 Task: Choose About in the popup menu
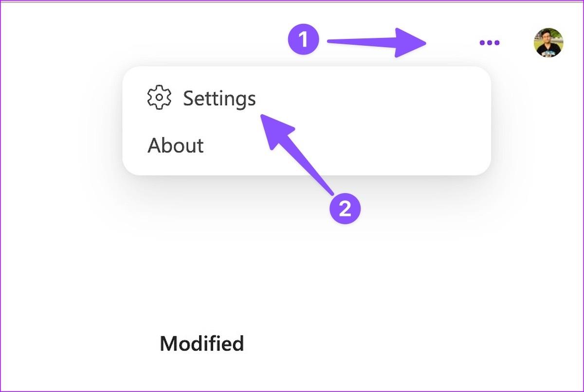(176, 145)
